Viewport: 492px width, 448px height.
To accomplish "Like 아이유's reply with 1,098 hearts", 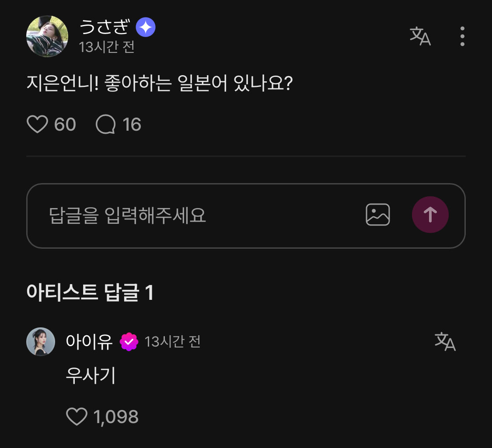I will [x=77, y=417].
